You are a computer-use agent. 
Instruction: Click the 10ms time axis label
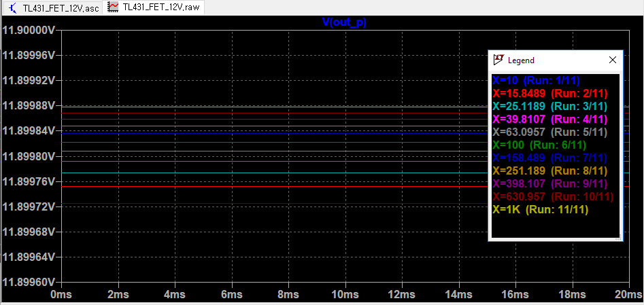click(345, 295)
